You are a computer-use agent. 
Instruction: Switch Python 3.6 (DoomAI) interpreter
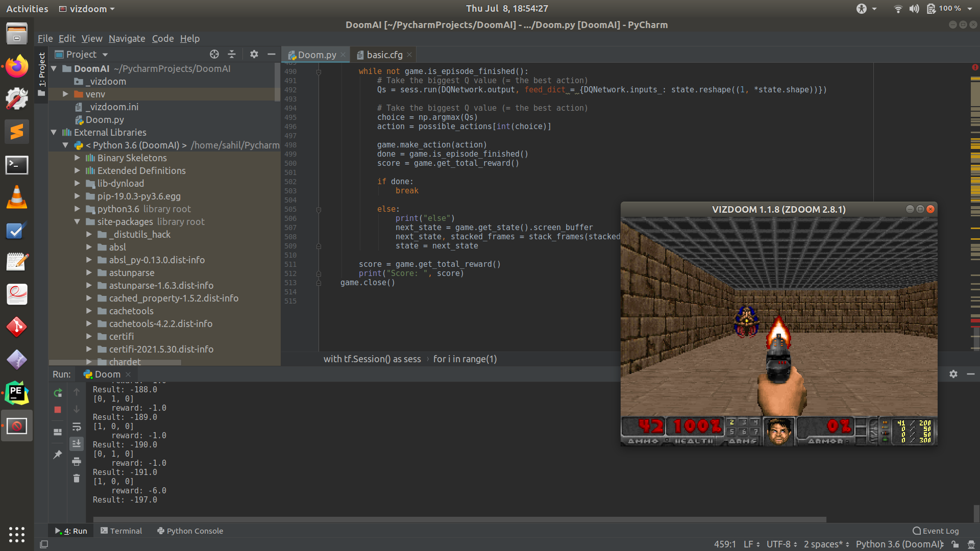click(x=899, y=544)
